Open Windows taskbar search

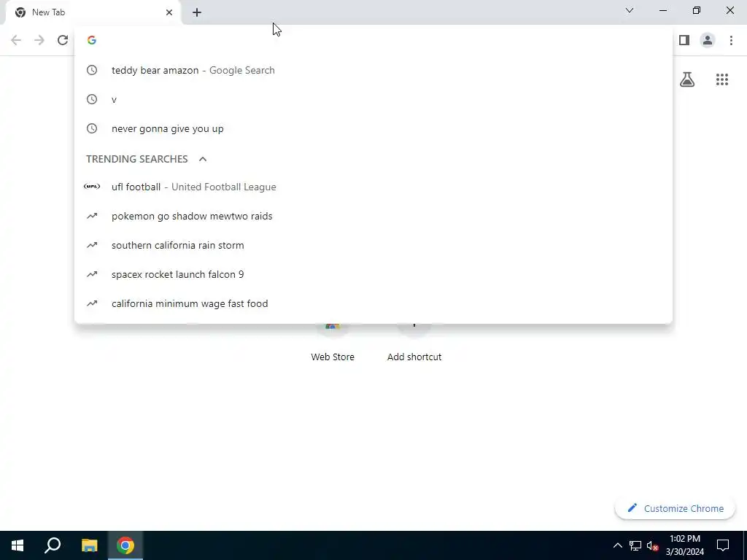coord(53,545)
